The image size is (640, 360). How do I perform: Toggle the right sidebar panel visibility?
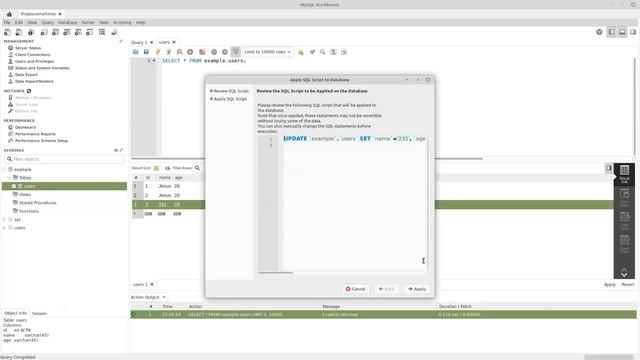633,32
